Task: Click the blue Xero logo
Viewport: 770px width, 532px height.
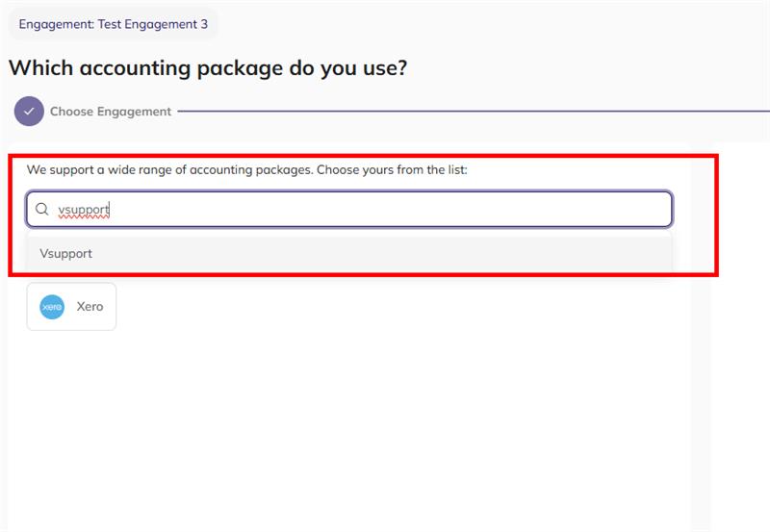Action: tap(52, 307)
